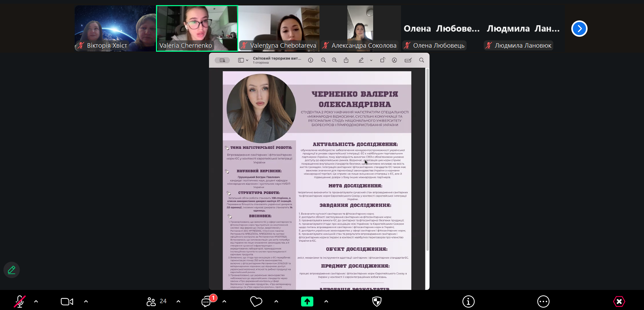Click the presenter view button in the Preview toolbar
Image resolution: width=644 pixels, height=310 pixels.
tap(222, 60)
